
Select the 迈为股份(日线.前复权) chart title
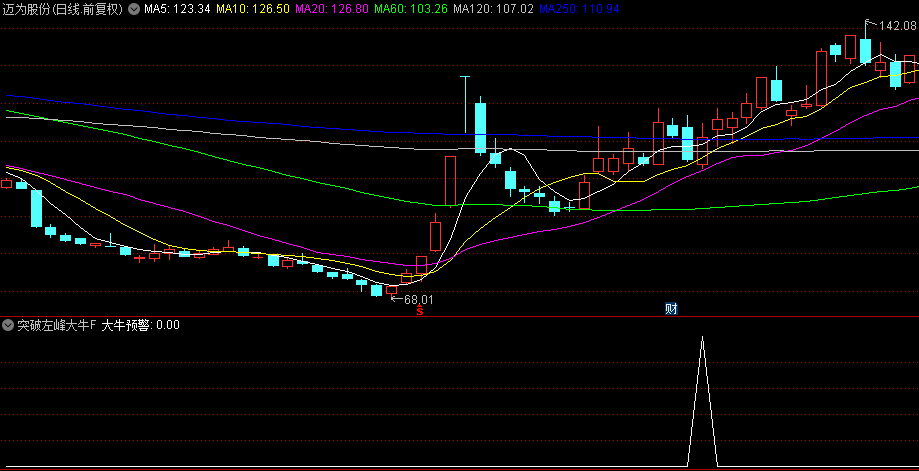pyautogui.click(x=63, y=9)
